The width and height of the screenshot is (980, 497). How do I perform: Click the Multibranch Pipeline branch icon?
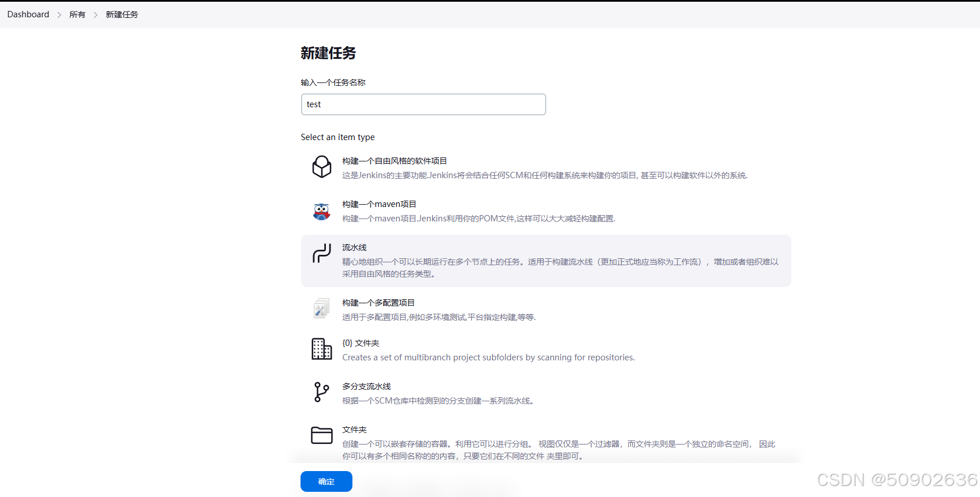[321, 392]
